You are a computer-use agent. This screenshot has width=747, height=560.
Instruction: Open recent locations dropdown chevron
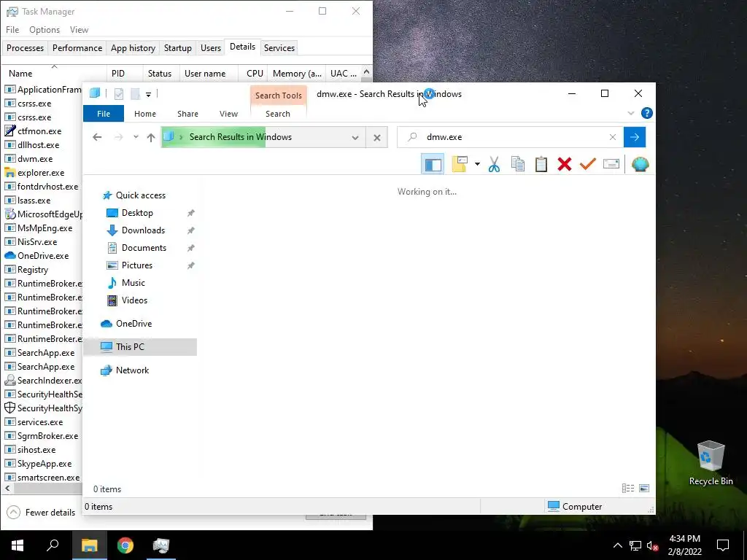pos(136,137)
